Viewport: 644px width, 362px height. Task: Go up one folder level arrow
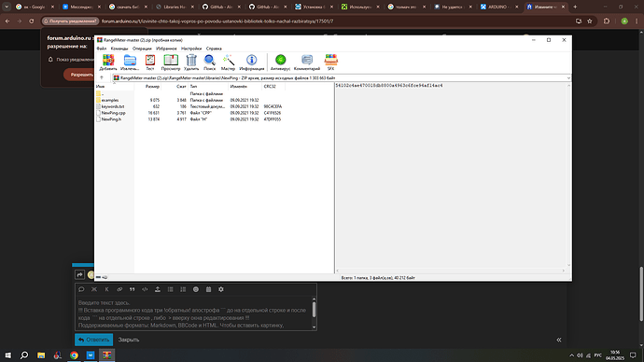coord(102,78)
